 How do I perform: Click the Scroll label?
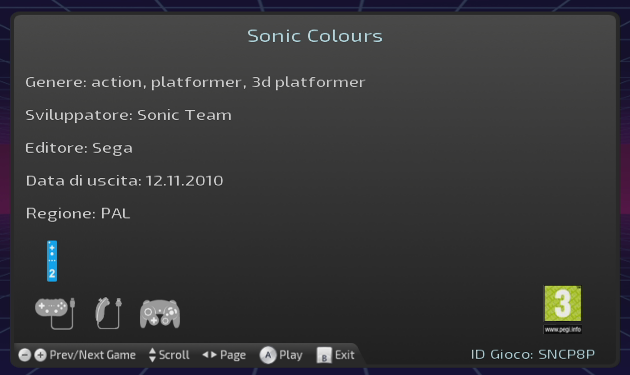point(174,355)
